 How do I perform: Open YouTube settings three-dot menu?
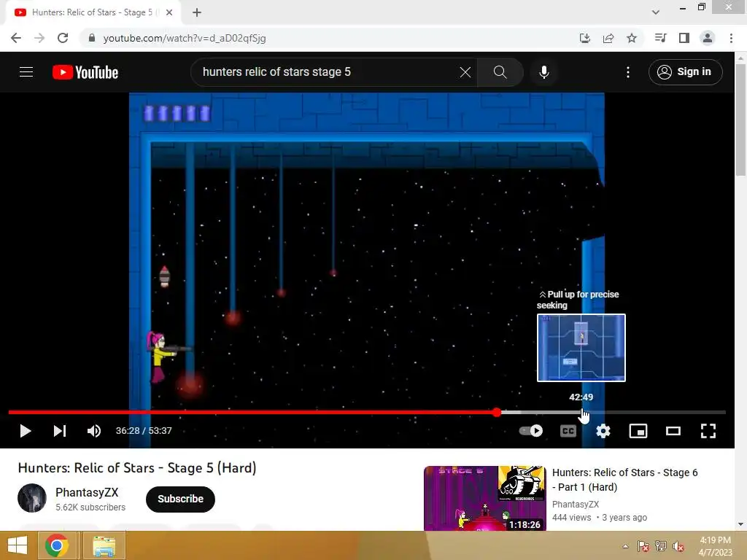pyautogui.click(x=628, y=72)
